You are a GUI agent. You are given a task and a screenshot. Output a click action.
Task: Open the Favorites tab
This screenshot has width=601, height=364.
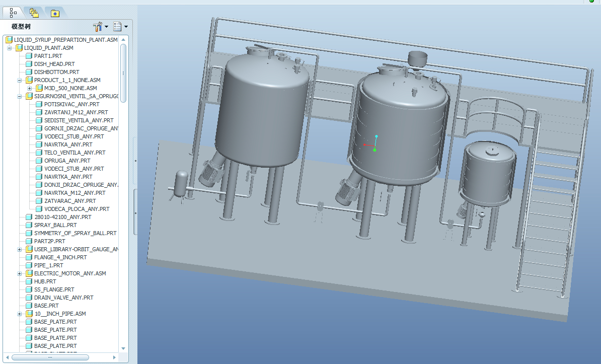(55, 14)
